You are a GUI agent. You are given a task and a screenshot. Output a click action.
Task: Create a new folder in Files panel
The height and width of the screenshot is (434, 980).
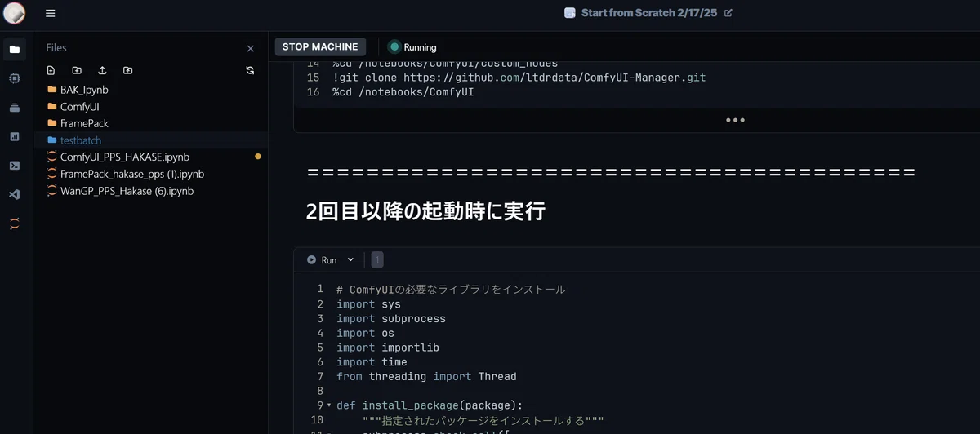pos(77,70)
